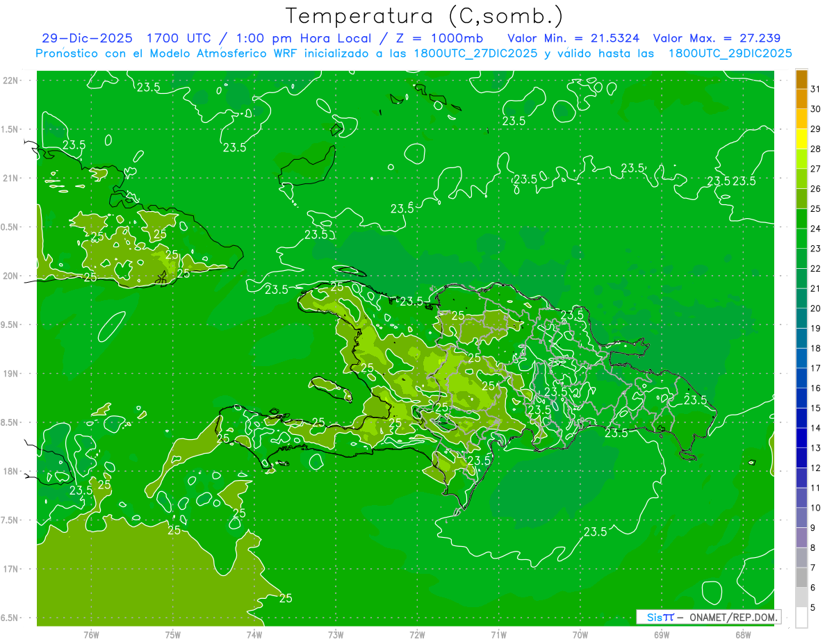Click the title "Temperatura (C,somb.)"

click(x=425, y=15)
